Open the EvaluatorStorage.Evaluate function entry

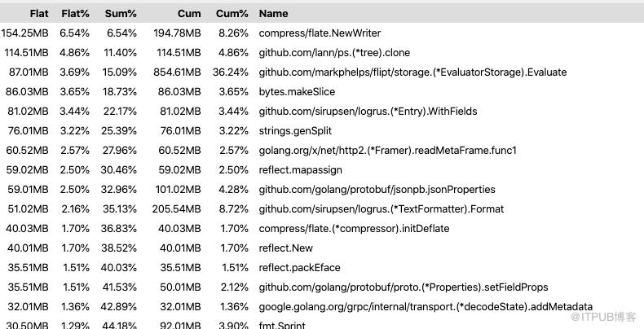pyautogui.click(x=412, y=72)
